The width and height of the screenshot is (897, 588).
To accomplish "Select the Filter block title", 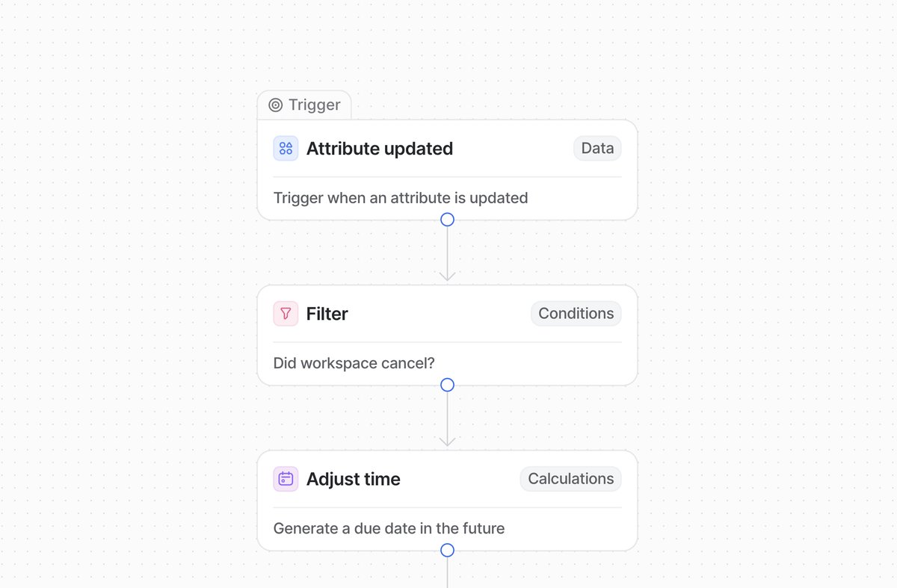I will [x=327, y=314].
